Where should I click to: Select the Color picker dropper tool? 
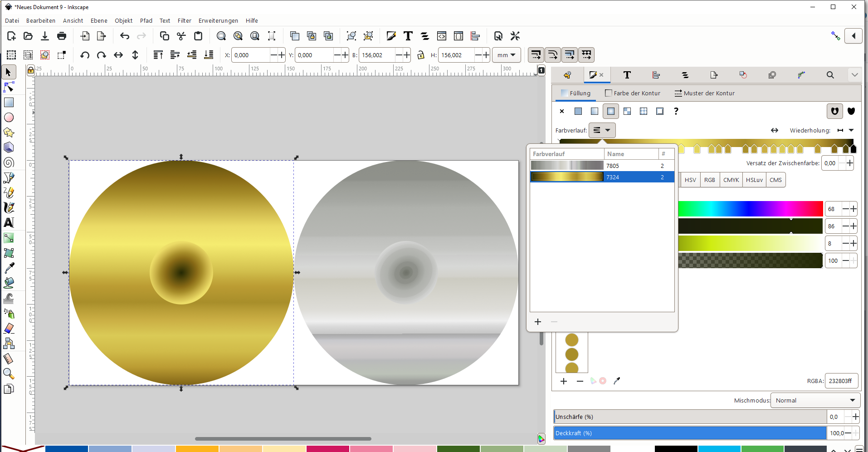pos(9,268)
